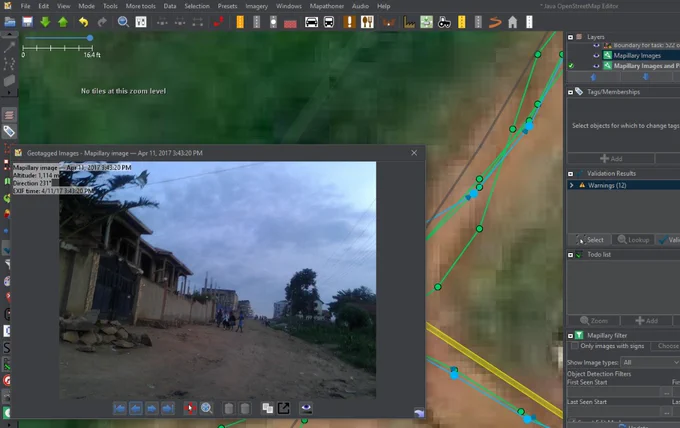Collapse the Mapillary filter panel
Viewport: 680px width, 428px height.
(570, 336)
